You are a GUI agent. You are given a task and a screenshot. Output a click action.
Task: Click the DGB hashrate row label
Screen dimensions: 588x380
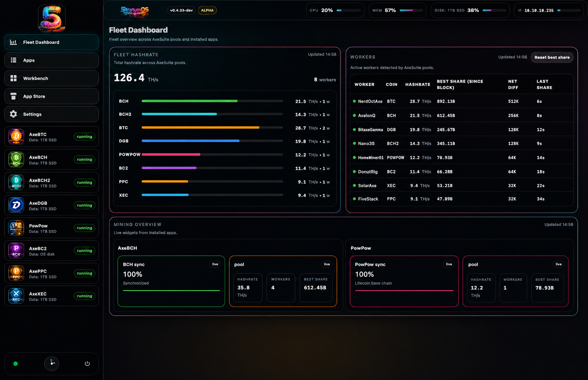[124, 141]
